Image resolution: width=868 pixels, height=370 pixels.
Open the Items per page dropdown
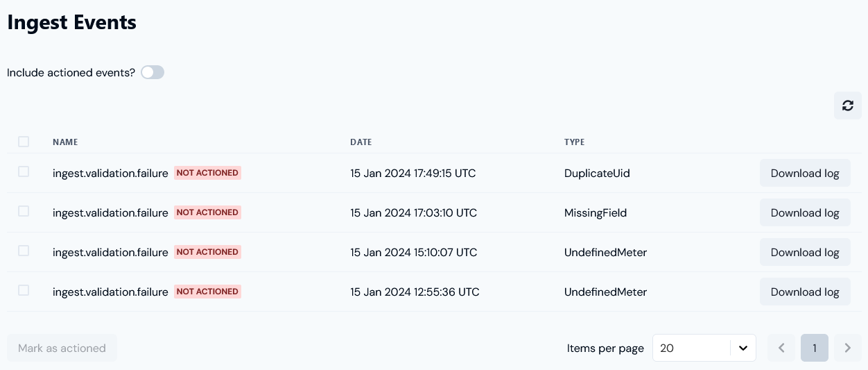pyautogui.click(x=704, y=348)
